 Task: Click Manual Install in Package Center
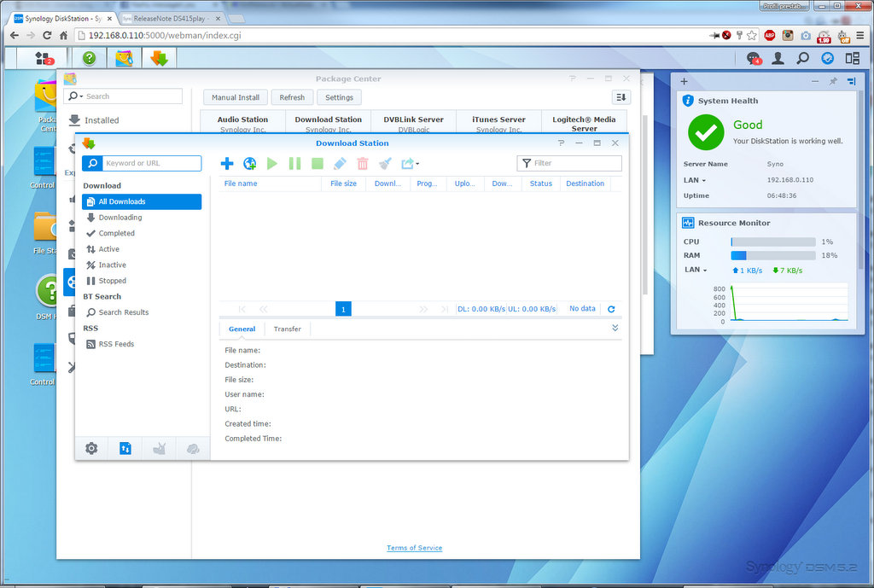pyautogui.click(x=236, y=97)
